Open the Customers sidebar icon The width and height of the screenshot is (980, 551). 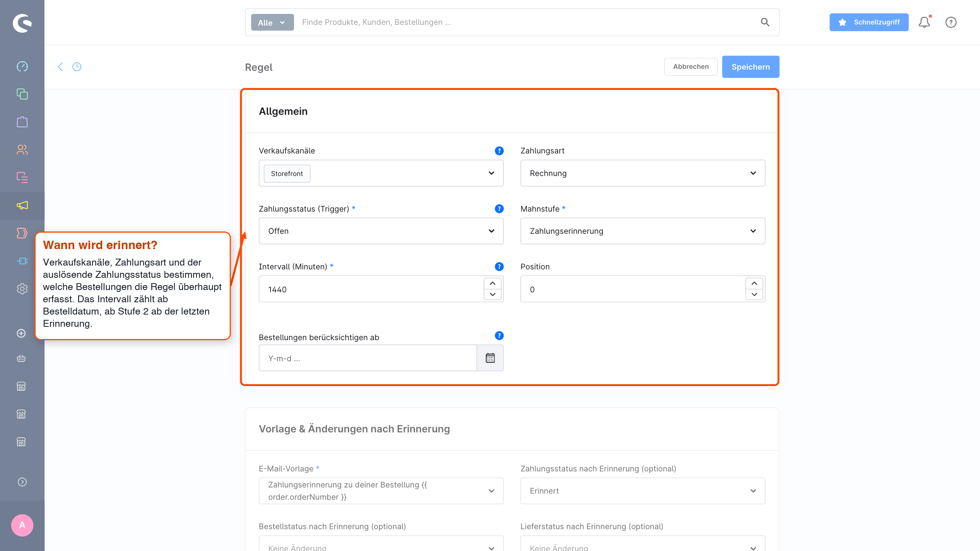pos(22,150)
